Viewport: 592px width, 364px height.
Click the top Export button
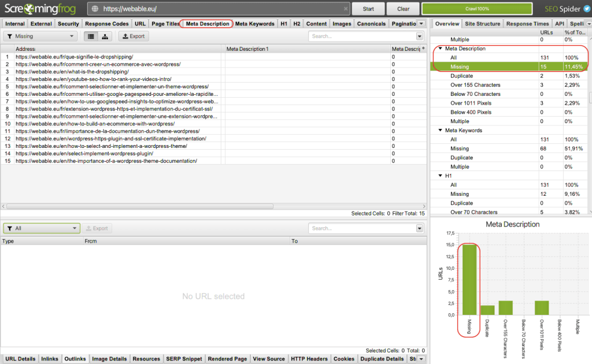coord(134,36)
